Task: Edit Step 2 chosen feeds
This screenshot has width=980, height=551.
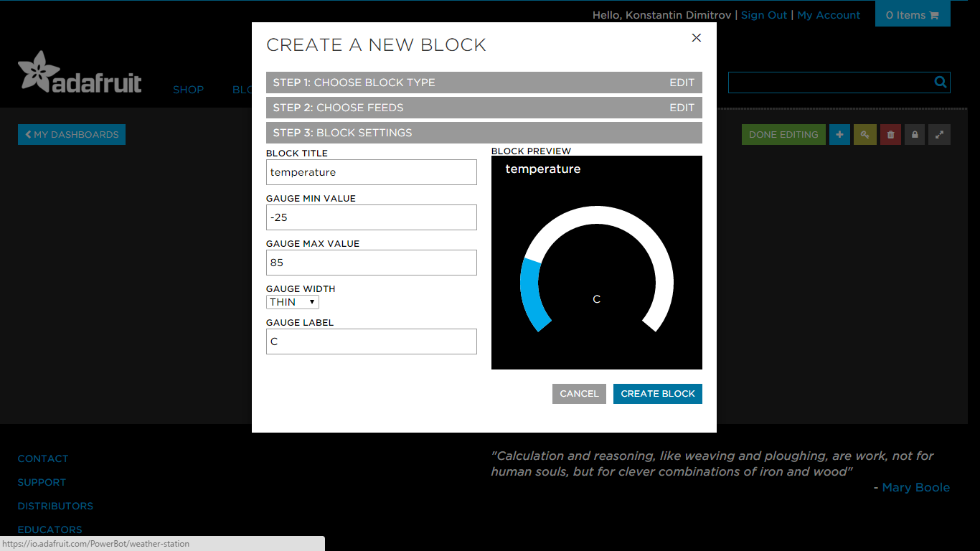Action: pos(682,108)
